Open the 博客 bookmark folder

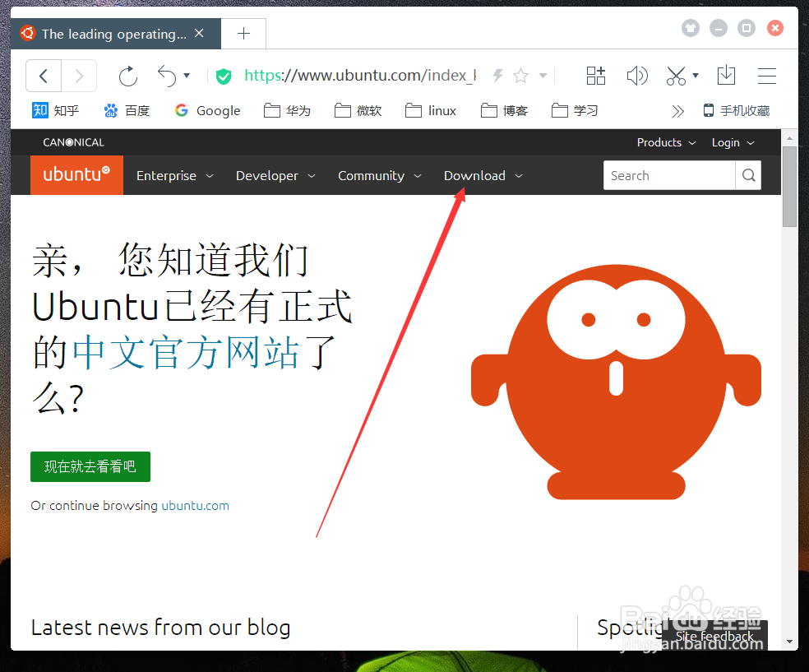(504, 110)
